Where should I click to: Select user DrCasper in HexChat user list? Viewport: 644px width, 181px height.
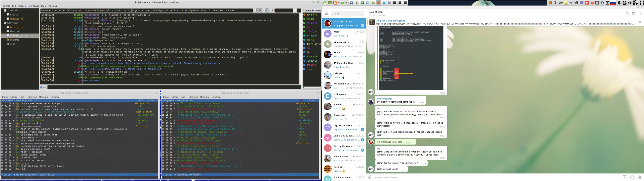click(312, 36)
